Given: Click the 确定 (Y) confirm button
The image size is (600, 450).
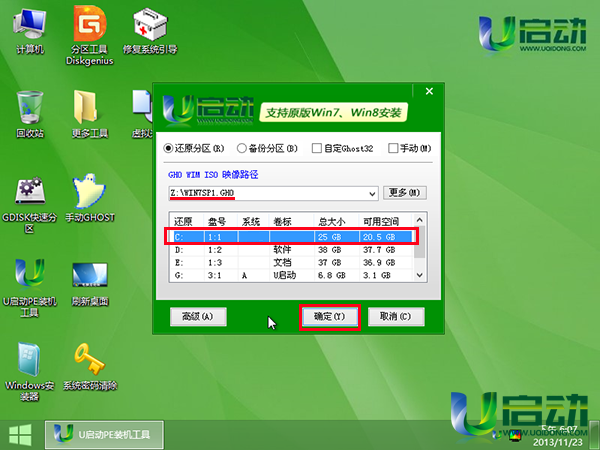Looking at the screenshot, I should tap(330, 317).
